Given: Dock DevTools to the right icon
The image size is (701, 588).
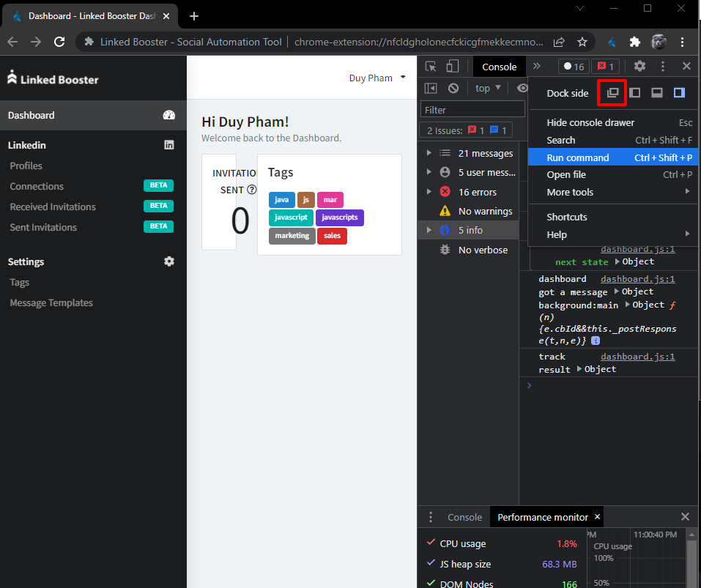Looking at the screenshot, I should click(679, 93).
